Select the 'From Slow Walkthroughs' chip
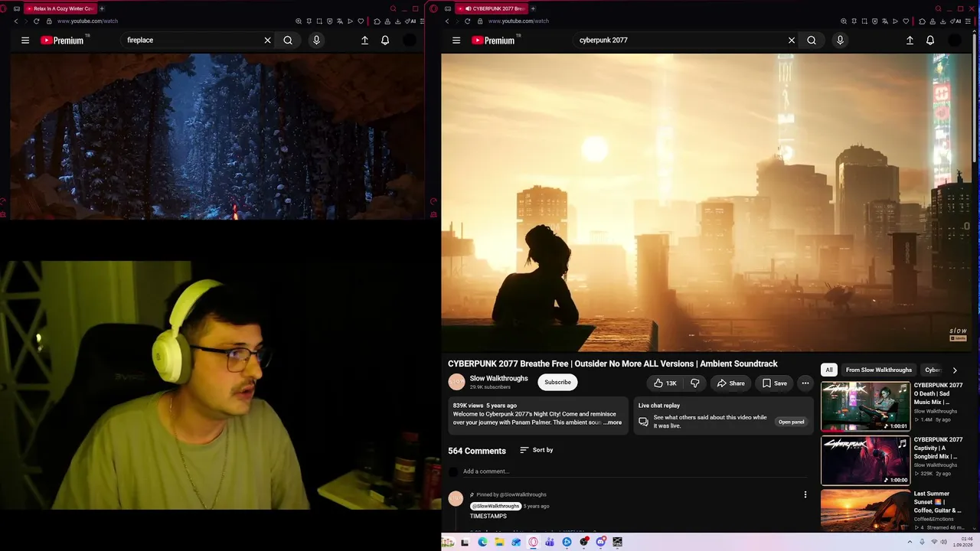 click(878, 370)
